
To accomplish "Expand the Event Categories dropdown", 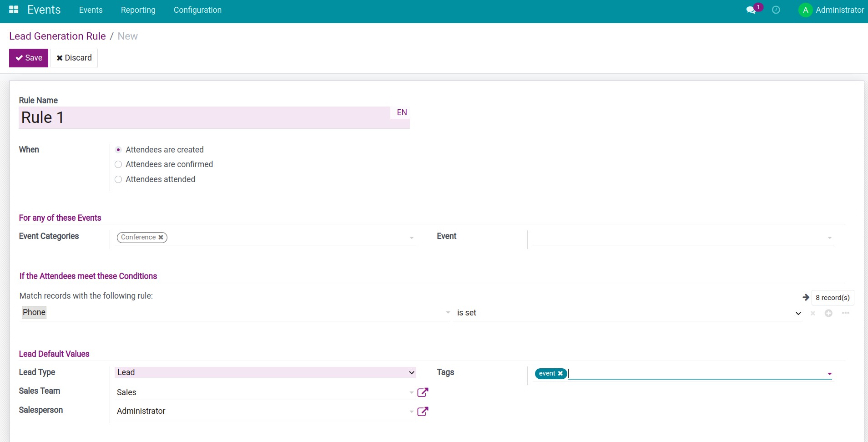I will (411, 238).
